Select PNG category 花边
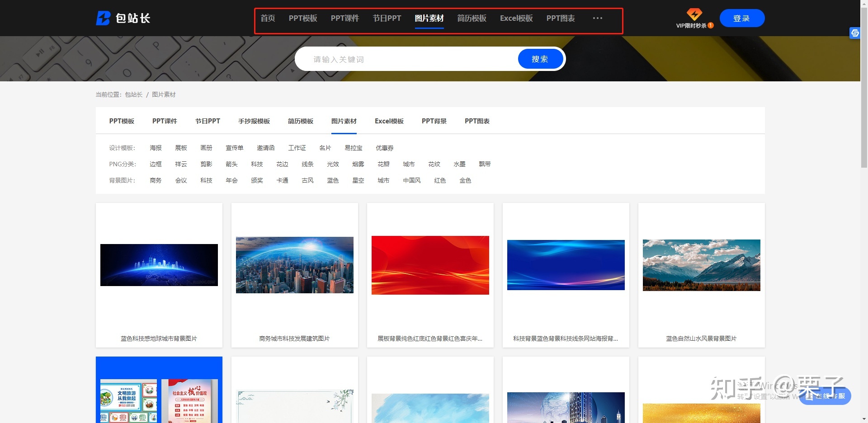Viewport: 868px width, 423px height. [x=282, y=164]
